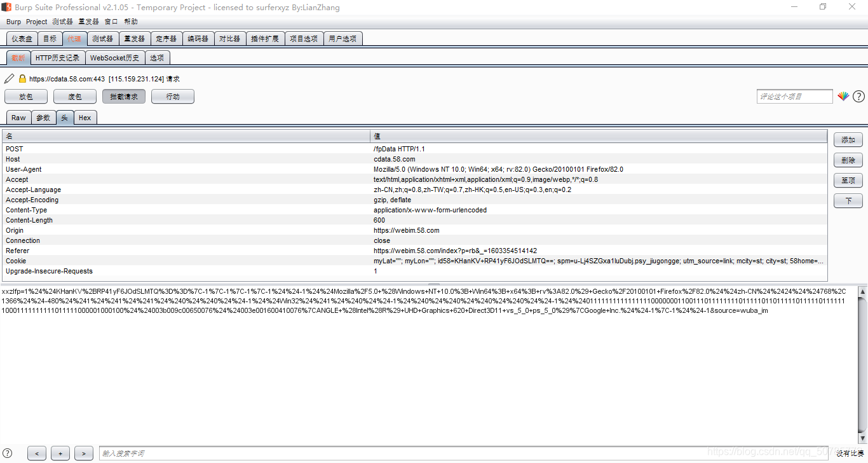
Task: Switch to the 参数 view tab
Action: click(x=43, y=118)
